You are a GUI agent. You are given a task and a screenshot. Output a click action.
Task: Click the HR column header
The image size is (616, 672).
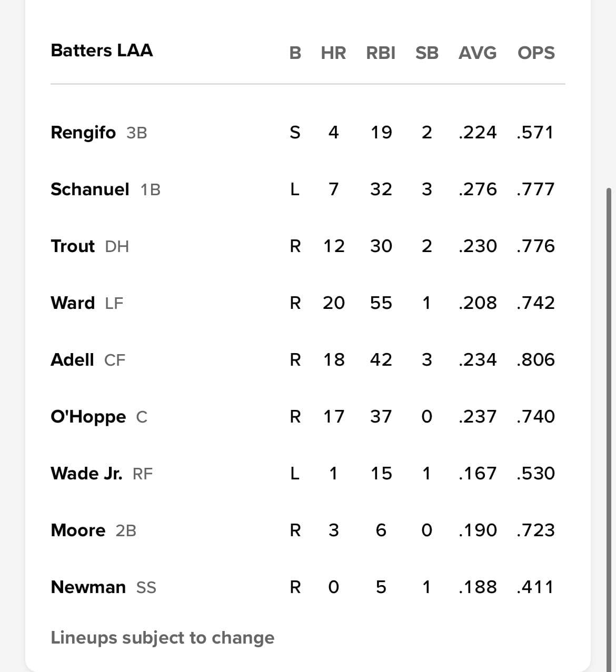333,53
